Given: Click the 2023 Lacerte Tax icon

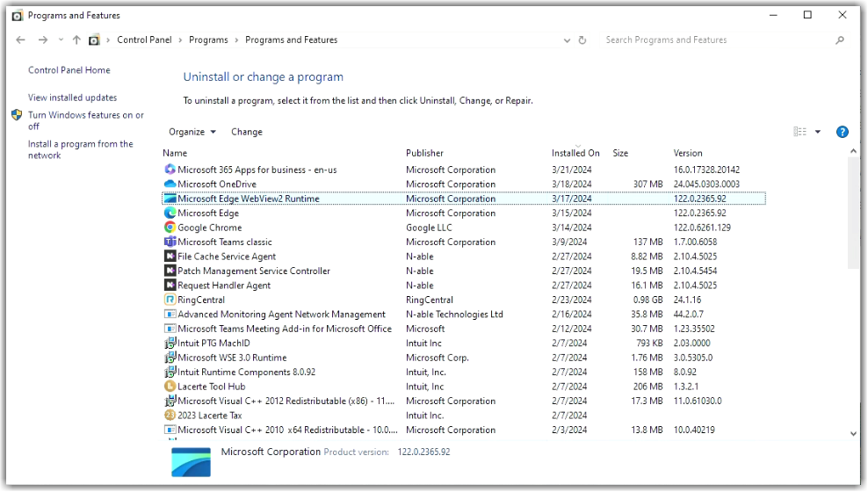Looking at the screenshot, I should 170,415.
